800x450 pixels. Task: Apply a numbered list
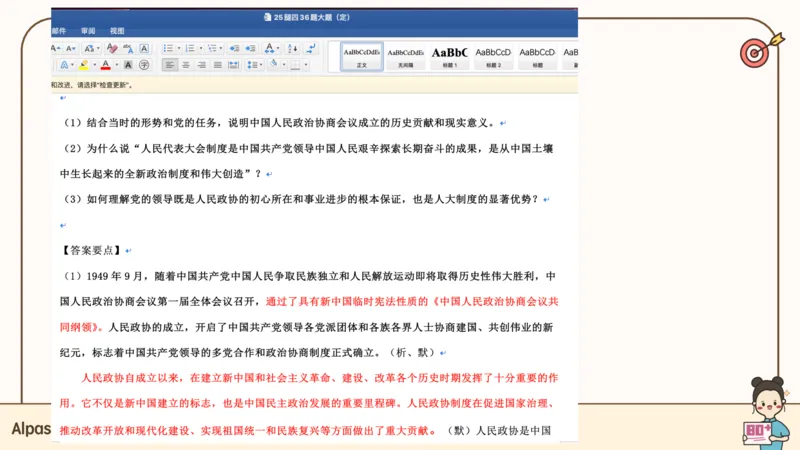click(190, 48)
